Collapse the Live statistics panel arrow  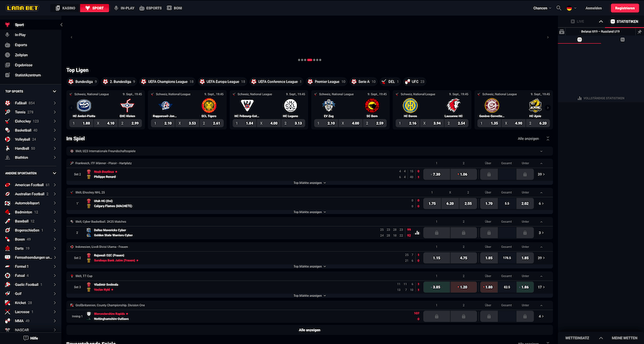click(600, 21)
